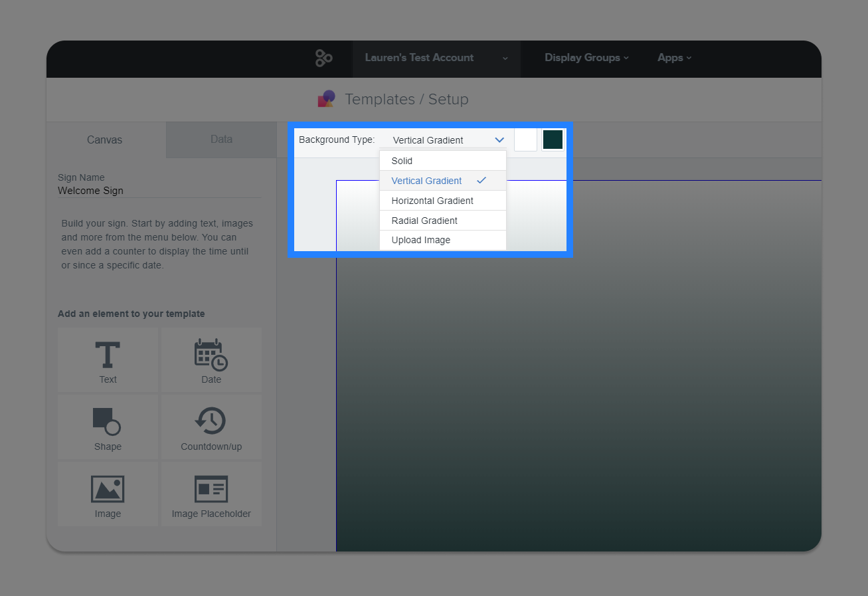The height and width of the screenshot is (596, 868).
Task: Insert an Image element
Action: pos(108,494)
